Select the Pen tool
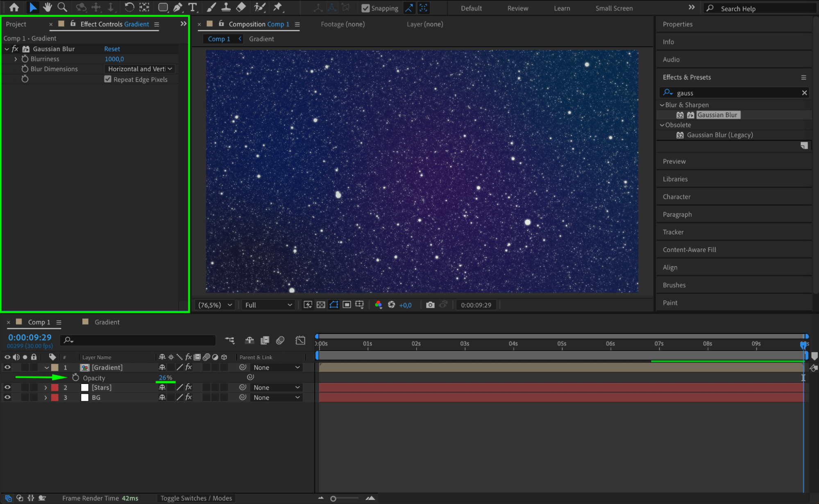 click(x=178, y=7)
